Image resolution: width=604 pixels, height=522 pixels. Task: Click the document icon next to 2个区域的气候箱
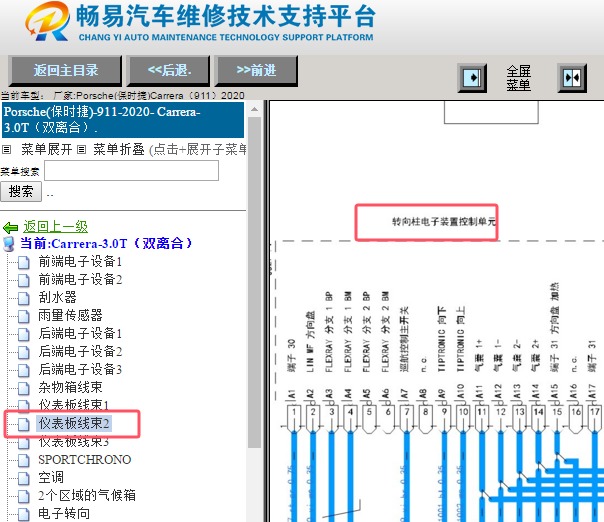point(23,496)
